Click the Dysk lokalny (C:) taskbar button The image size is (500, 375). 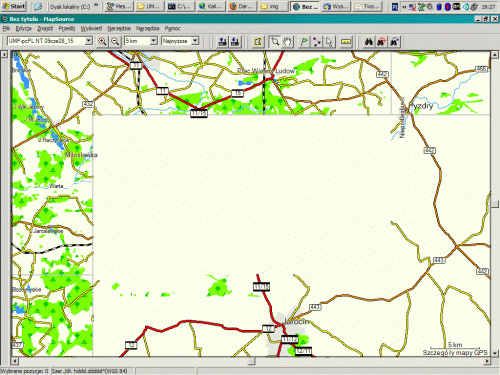70,6
